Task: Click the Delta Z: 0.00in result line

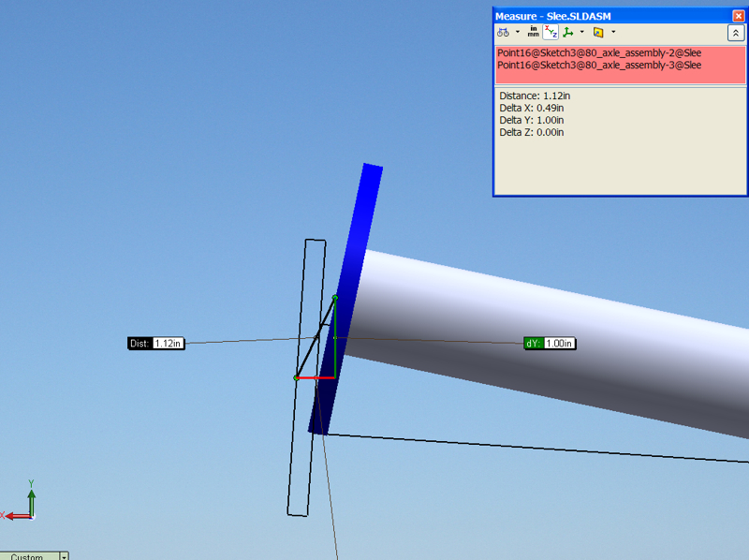Action: 531,132
